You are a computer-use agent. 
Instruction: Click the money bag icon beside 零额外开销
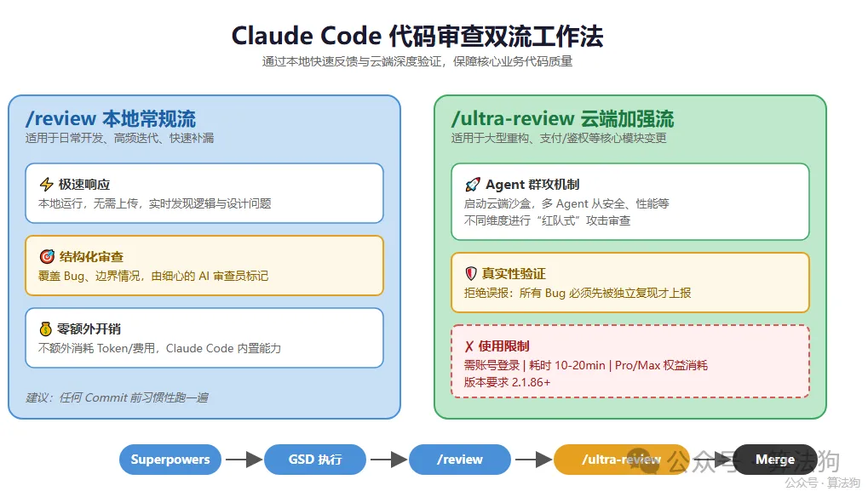tap(46, 329)
